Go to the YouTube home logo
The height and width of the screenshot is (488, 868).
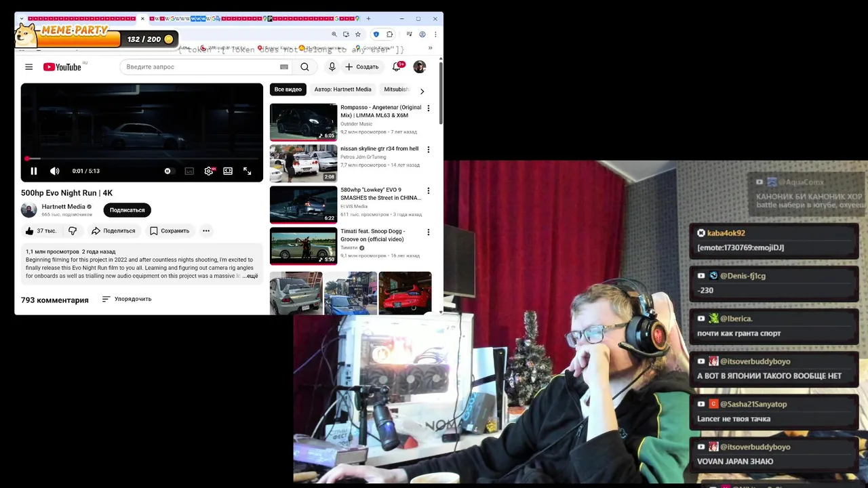[62, 66]
